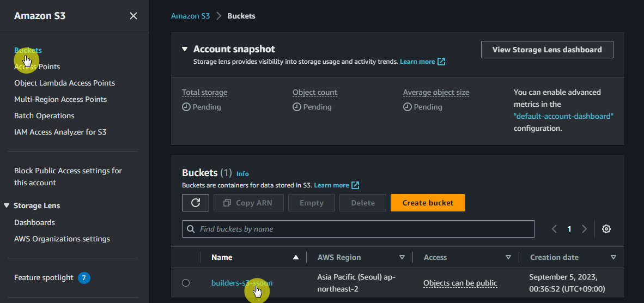Click external link icon beside Storage Lens Learn more
The width and height of the screenshot is (644, 303).
pos(442,62)
